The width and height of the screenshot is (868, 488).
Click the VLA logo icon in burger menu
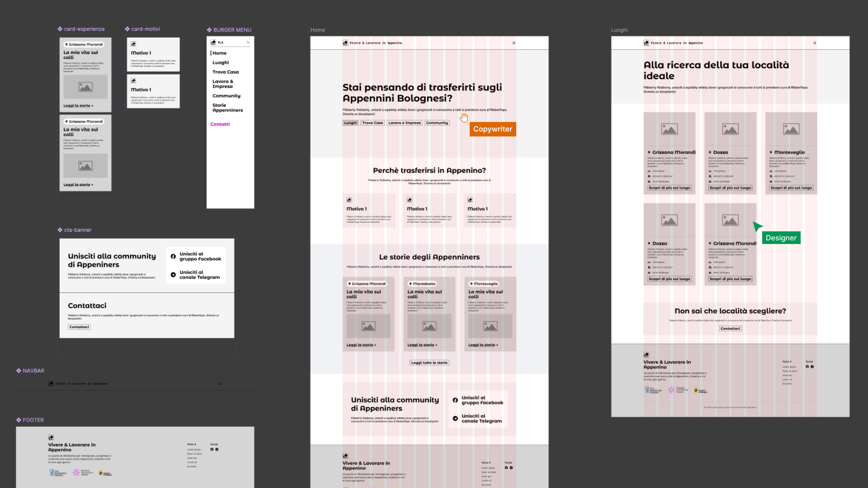click(x=213, y=42)
